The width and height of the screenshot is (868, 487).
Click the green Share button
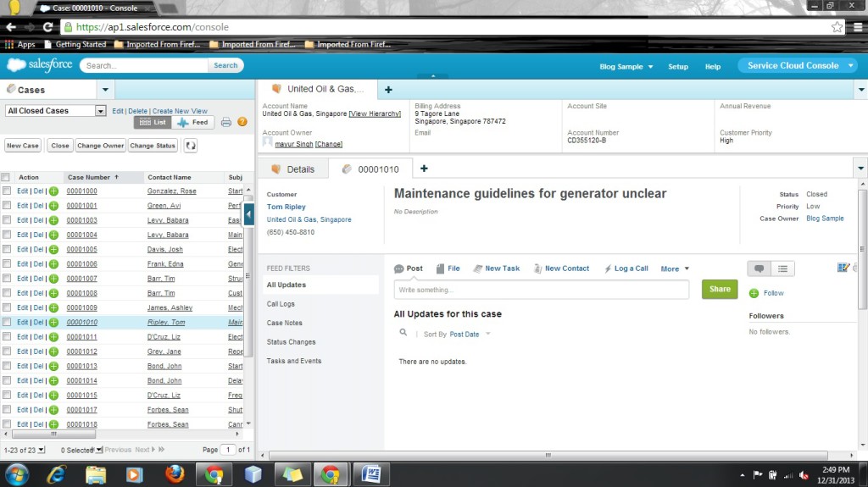(x=720, y=289)
